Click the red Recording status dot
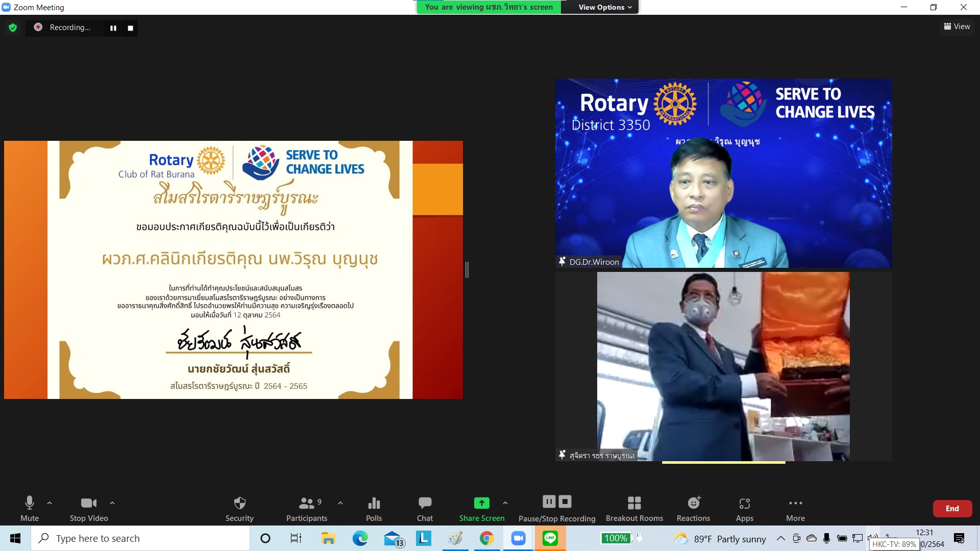The image size is (980, 551). click(x=38, y=27)
